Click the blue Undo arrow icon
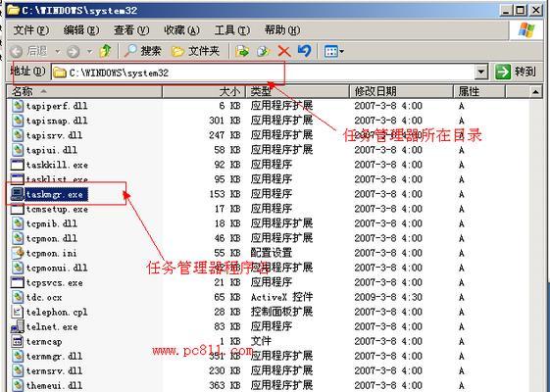The image size is (550, 392). (x=304, y=51)
